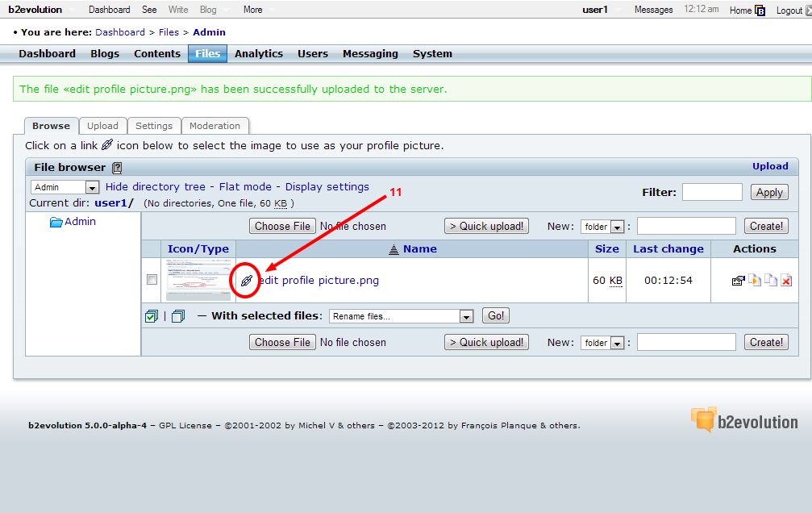Image resolution: width=812 pixels, height=513 pixels.
Task: Open the System navigation tab
Action: (x=432, y=54)
